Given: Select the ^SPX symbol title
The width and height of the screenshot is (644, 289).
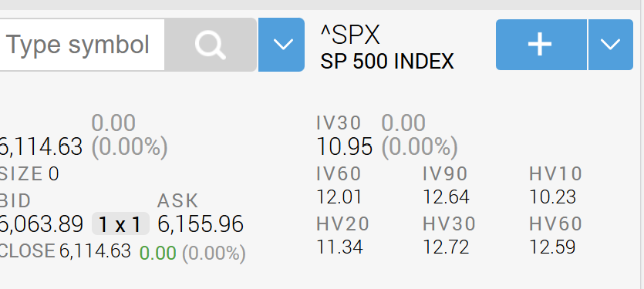Looking at the screenshot, I should click(x=350, y=35).
